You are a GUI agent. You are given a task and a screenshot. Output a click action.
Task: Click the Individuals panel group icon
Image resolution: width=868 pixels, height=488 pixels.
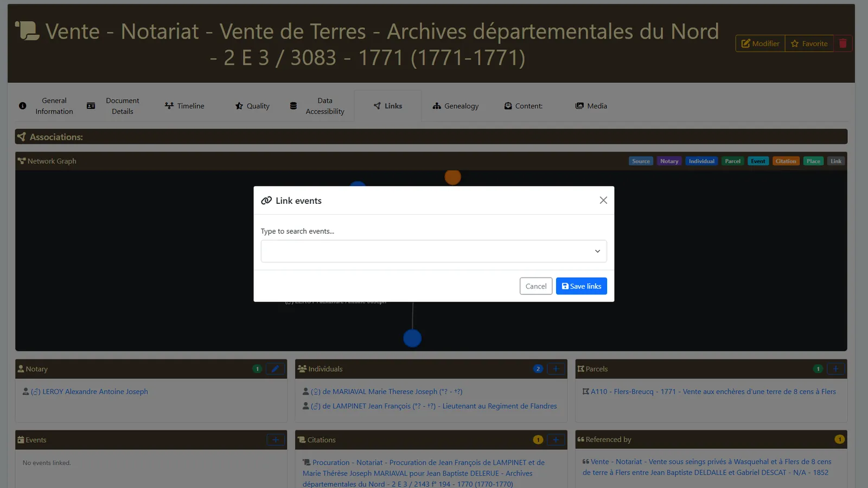(x=302, y=369)
